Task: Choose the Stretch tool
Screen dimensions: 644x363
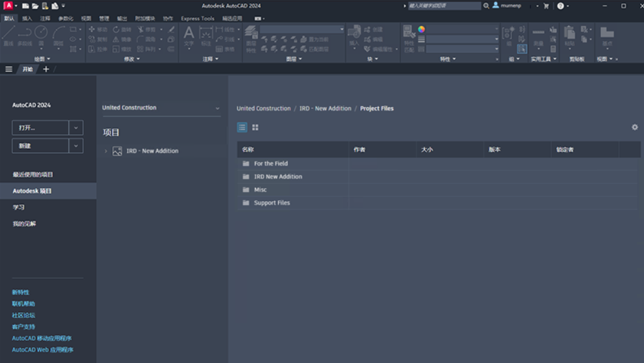Action: [x=98, y=50]
